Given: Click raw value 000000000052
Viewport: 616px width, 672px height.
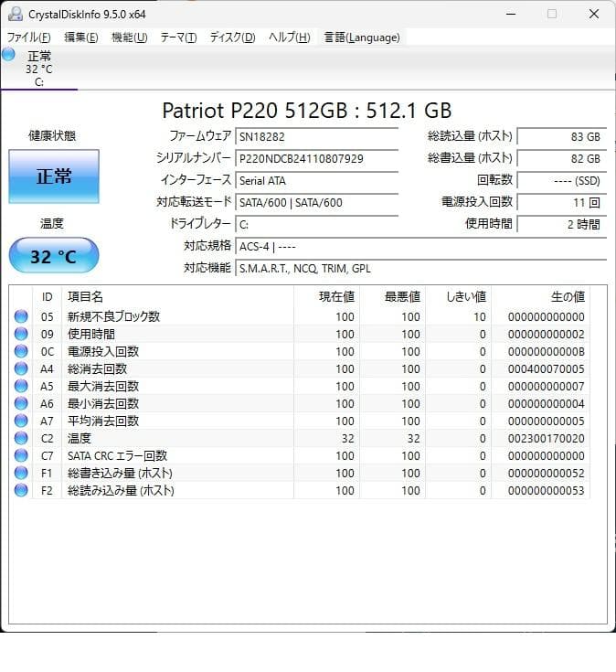Looking at the screenshot, I should 547,474.
